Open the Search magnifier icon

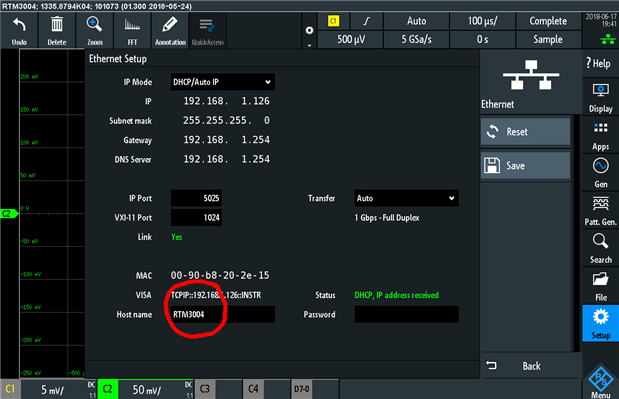click(x=600, y=248)
